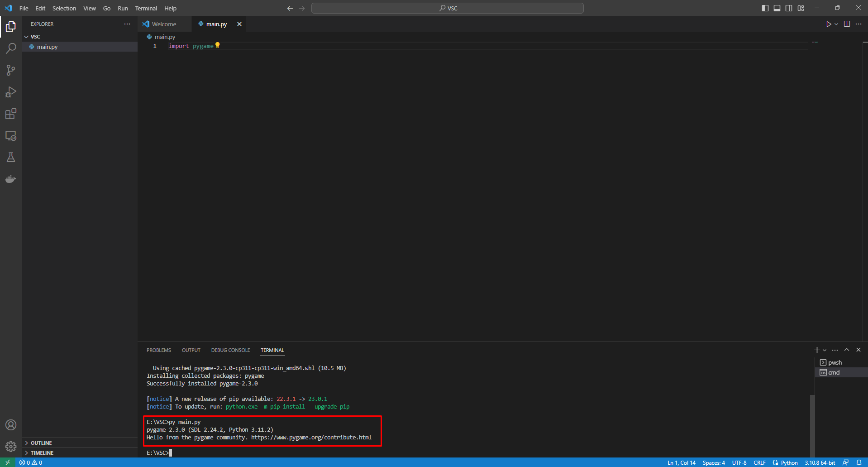Click Ln 1, Col 14 go-to-line indicator
868x467 pixels.
(682, 462)
